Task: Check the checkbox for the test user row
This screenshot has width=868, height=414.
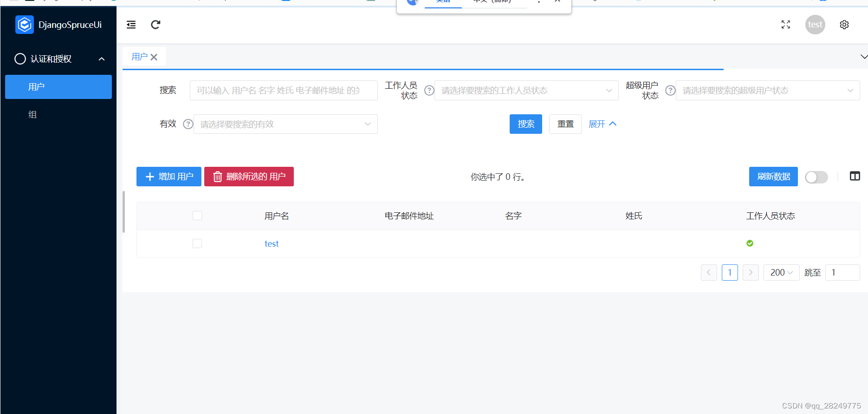Action: tap(197, 243)
